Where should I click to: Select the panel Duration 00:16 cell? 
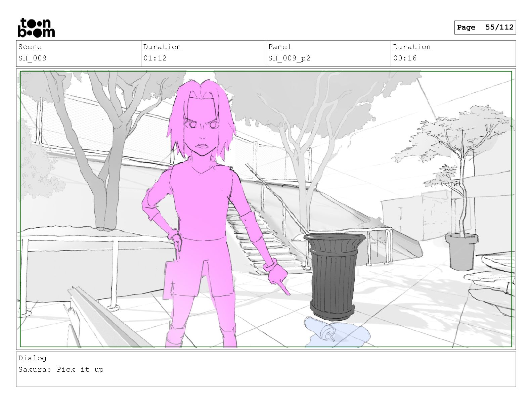(x=453, y=53)
